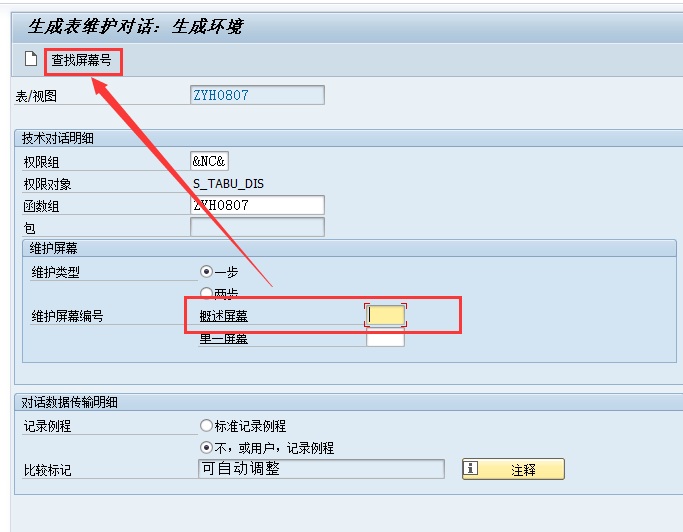This screenshot has width=683, height=532.
Task: Click the 表/视图 field ZYH0807
Action: point(257,95)
